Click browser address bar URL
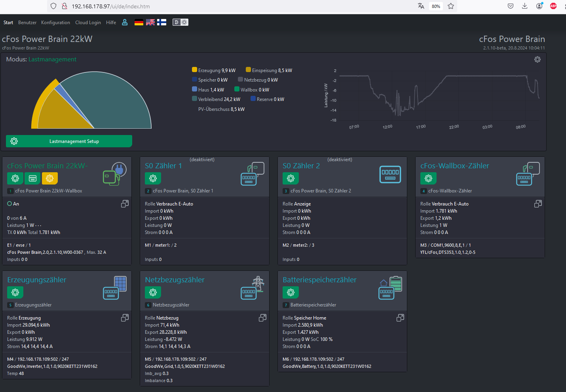This screenshot has width=566, height=392. coord(111,6)
